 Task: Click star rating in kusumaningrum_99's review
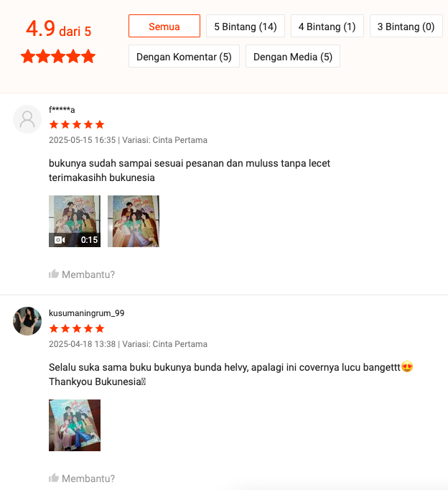[77, 328]
